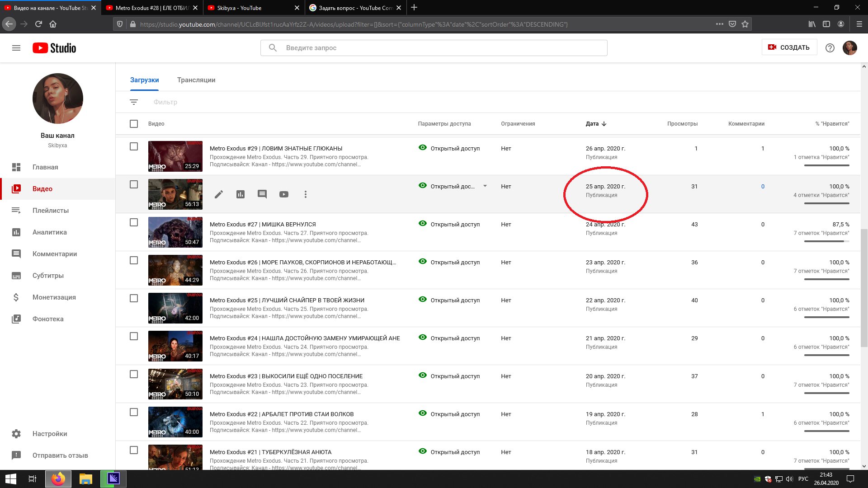Screen dimensions: 868x488
Task: Open Metro Exodus #25 video title
Action: pyautogui.click(x=287, y=300)
